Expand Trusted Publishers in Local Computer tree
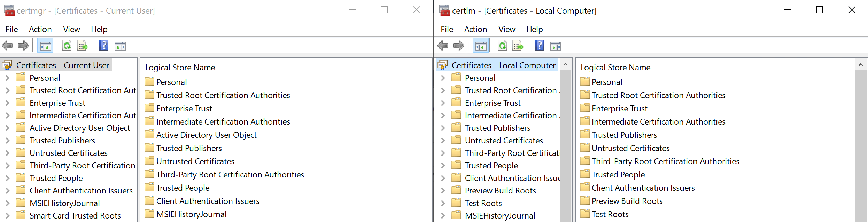Image resolution: width=868 pixels, height=222 pixels. [443, 128]
